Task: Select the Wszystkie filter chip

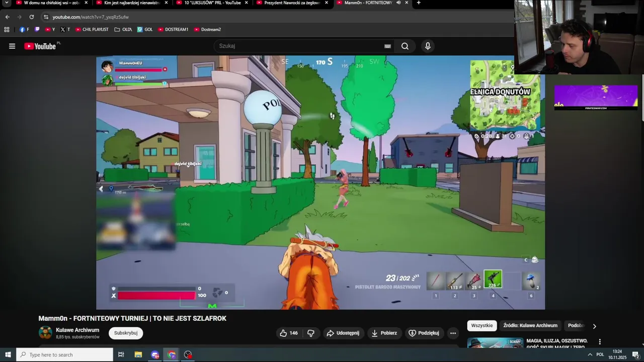Action: (x=482, y=325)
